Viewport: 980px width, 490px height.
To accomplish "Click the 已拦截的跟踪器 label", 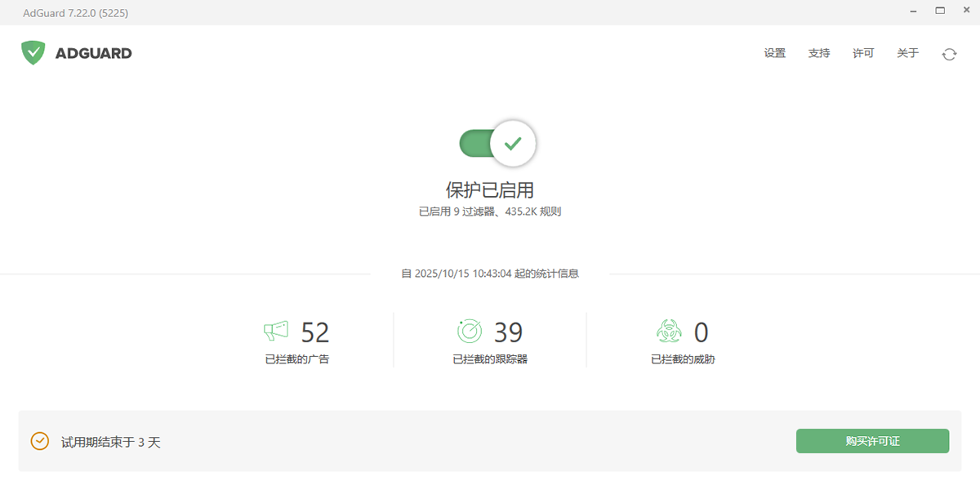I will tap(490, 359).
